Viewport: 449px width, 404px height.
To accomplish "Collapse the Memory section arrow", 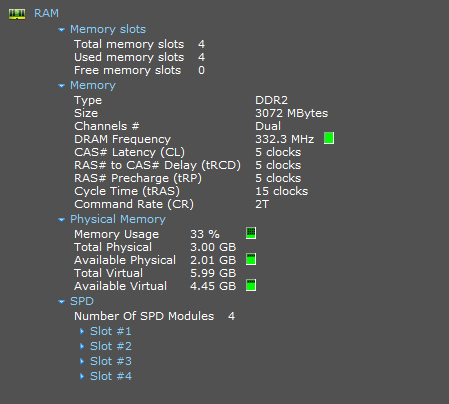I will coord(61,86).
